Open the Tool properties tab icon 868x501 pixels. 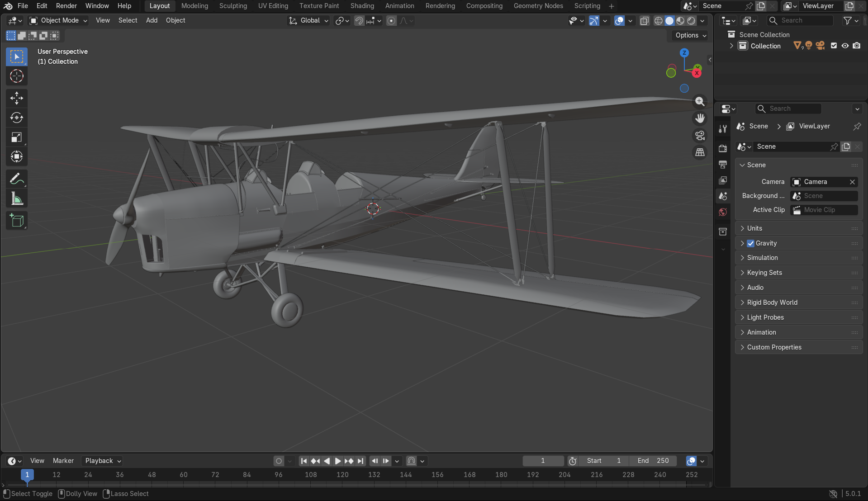723,129
